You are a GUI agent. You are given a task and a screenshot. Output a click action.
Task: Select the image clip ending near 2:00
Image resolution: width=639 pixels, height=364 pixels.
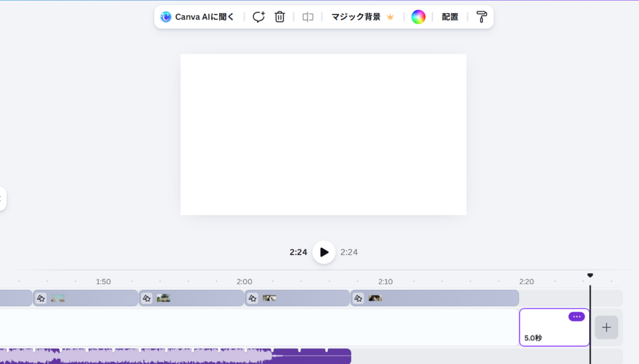tap(200, 299)
